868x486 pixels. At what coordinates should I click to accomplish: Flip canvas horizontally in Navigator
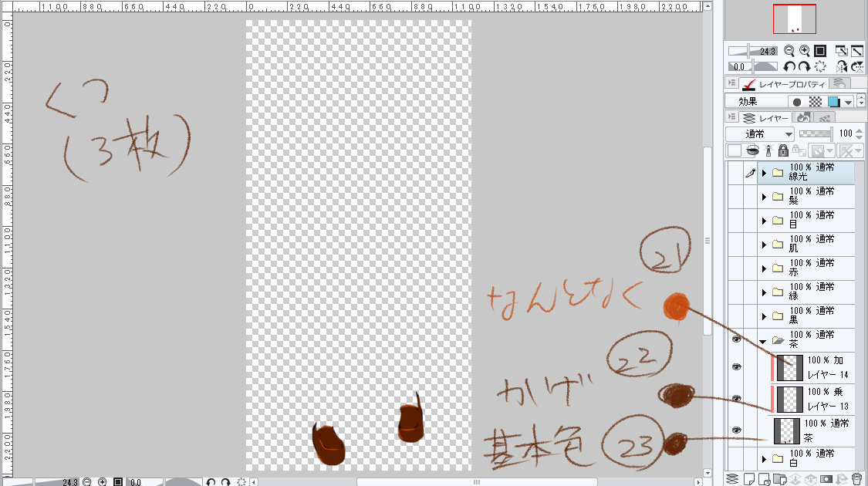tap(843, 67)
